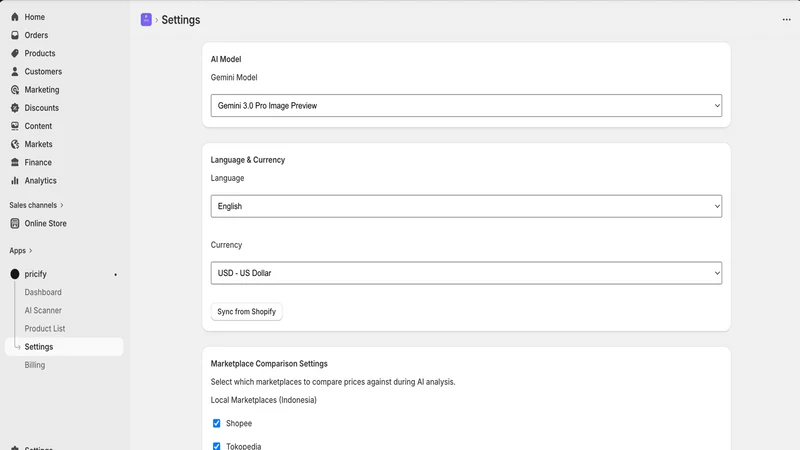Select the pricify Settings page item

click(x=64, y=347)
